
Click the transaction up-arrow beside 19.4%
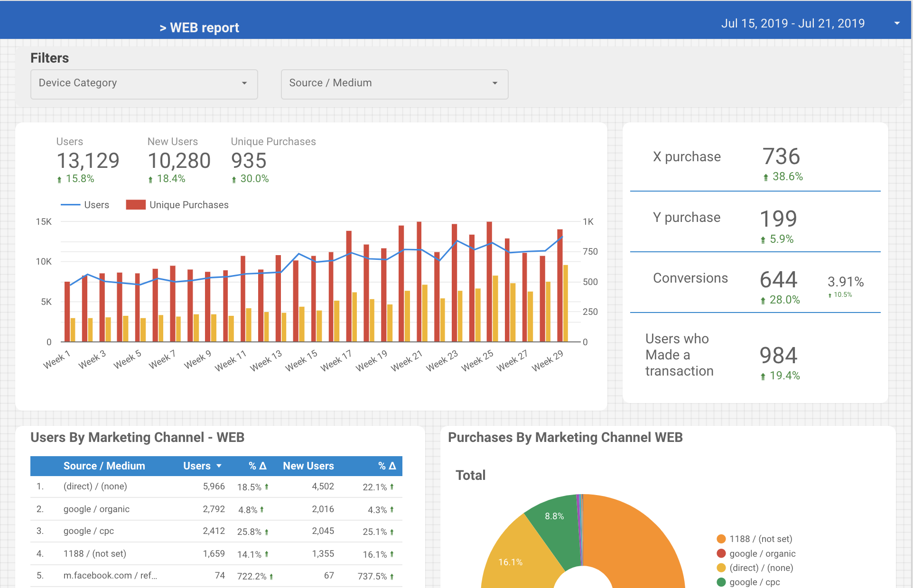click(763, 377)
